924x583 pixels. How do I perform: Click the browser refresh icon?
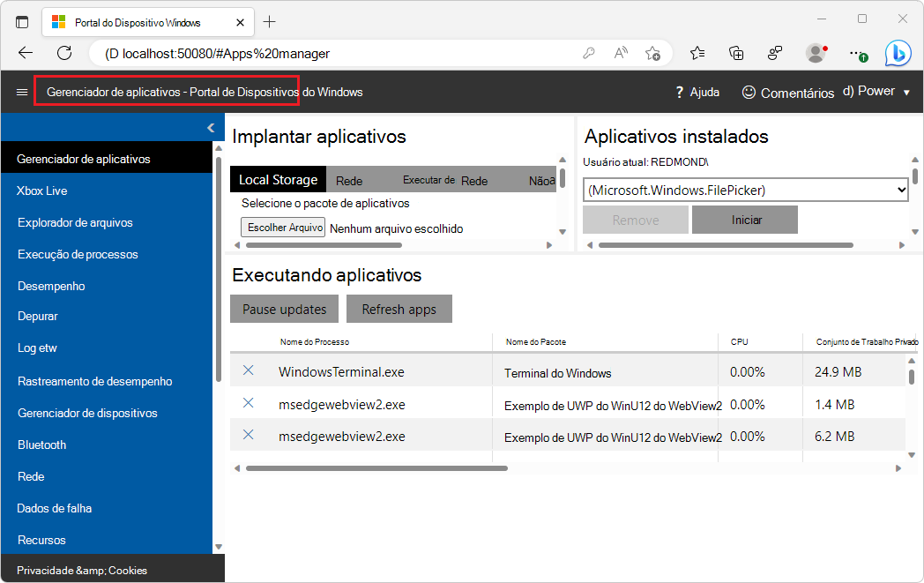pyautogui.click(x=64, y=53)
